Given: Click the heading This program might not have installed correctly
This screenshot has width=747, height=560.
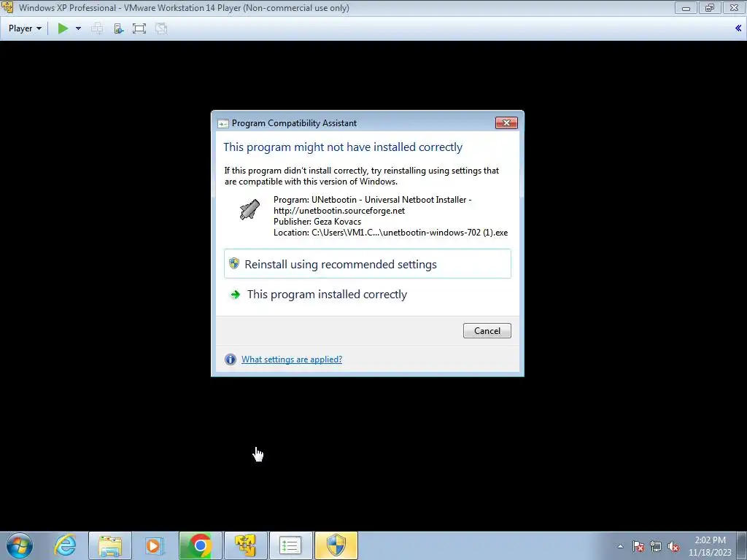Looking at the screenshot, I should tap(343, 147).
